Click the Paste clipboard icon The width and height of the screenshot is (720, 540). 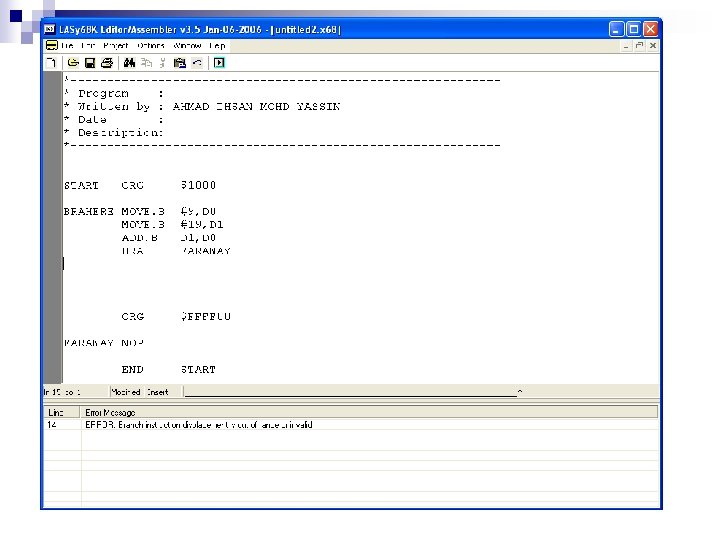(x=180, y=63)
